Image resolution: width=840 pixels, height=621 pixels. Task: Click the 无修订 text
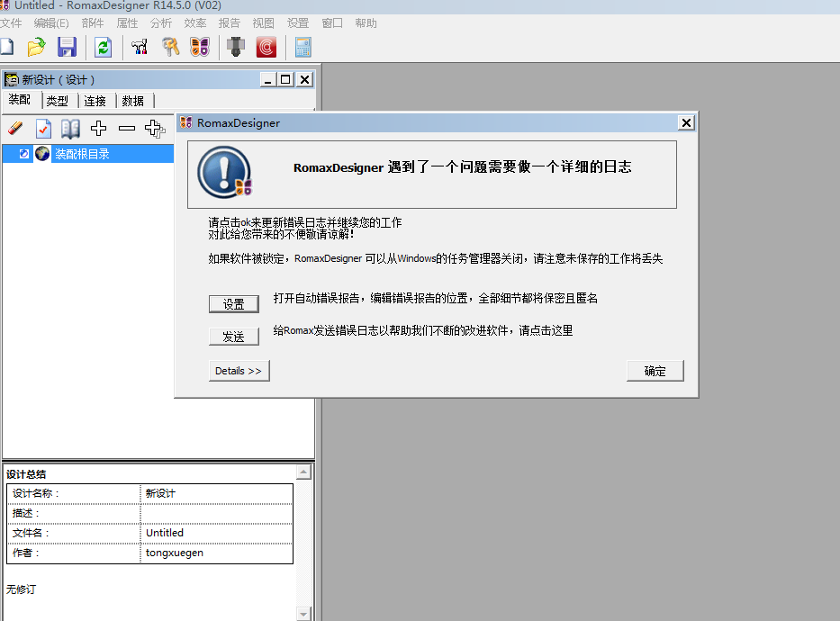(22, 589)
